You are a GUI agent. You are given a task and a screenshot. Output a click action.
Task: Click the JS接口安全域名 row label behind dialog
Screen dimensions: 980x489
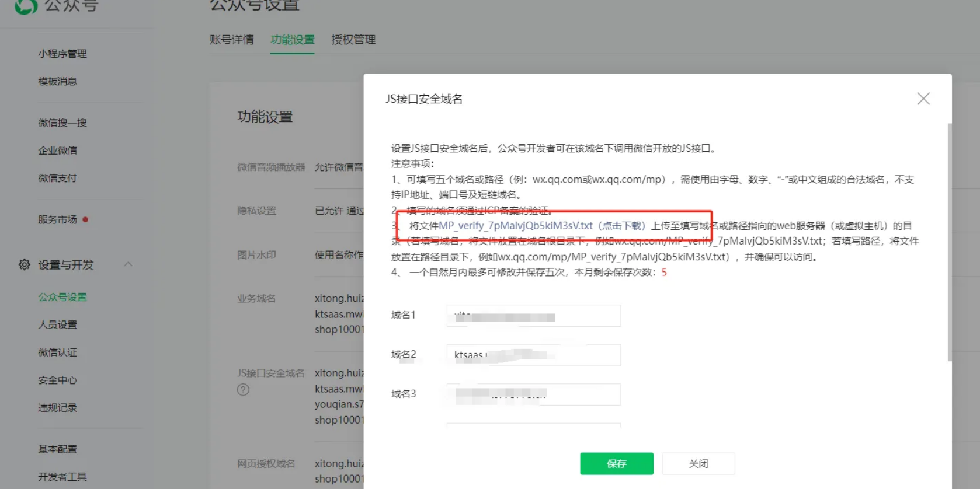(x=271, y=373)
